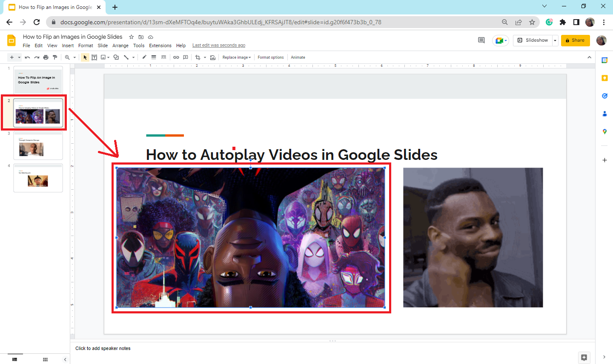This screenshot has height=364, width=613.
Task: Click the Print icon
Action: (46, 57)
